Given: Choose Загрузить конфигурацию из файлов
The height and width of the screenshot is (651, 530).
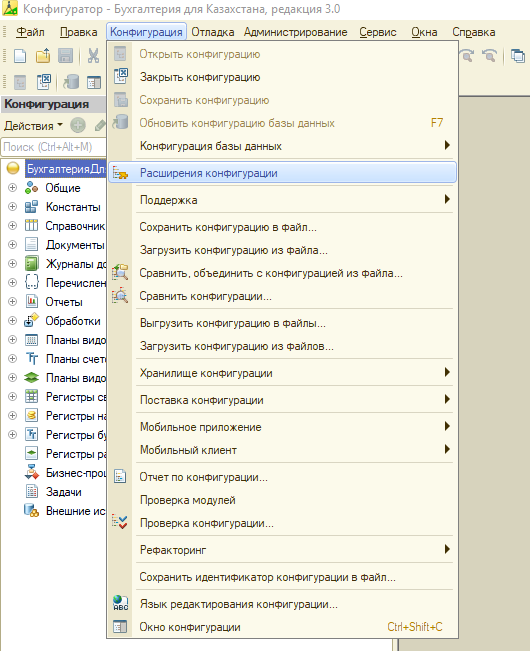Looking at the screenshot, I should click(x=283, y=346).
